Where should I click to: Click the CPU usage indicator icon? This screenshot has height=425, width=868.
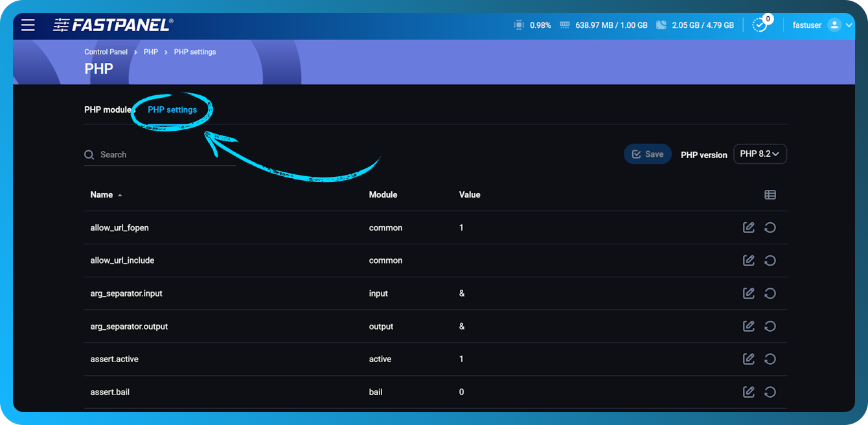[x=518, y=25]
